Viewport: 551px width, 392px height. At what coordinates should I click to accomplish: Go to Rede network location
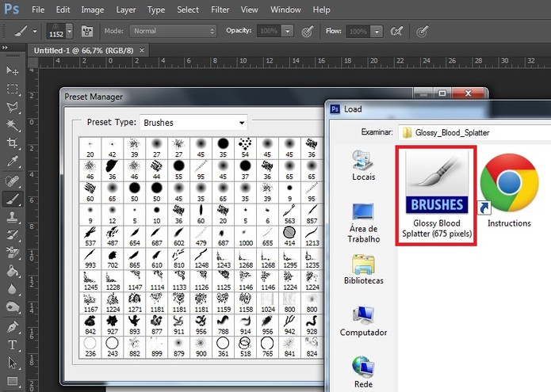pos(363,373)
